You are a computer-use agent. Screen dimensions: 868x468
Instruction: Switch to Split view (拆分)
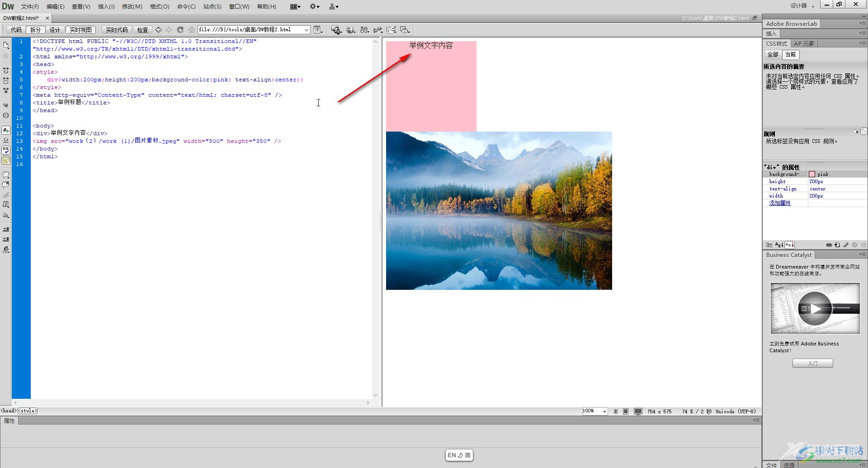tap(35, 30)
